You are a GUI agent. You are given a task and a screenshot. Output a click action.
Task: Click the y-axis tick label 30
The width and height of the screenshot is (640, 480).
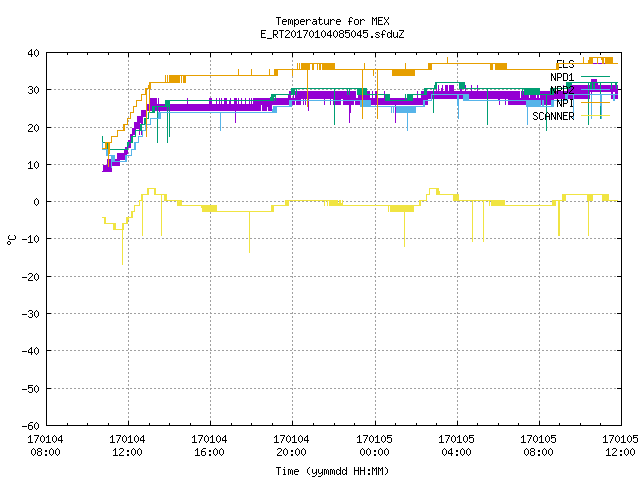33,90
